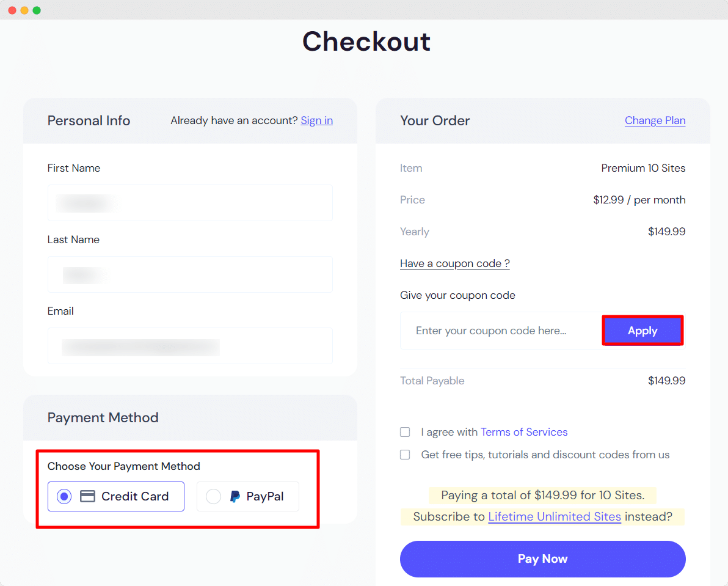This screenshot has width=728, height=586.
Task: Expand the 'Have a coupon code ?' link
Action: pyautogui.click(x=455, y=263)
